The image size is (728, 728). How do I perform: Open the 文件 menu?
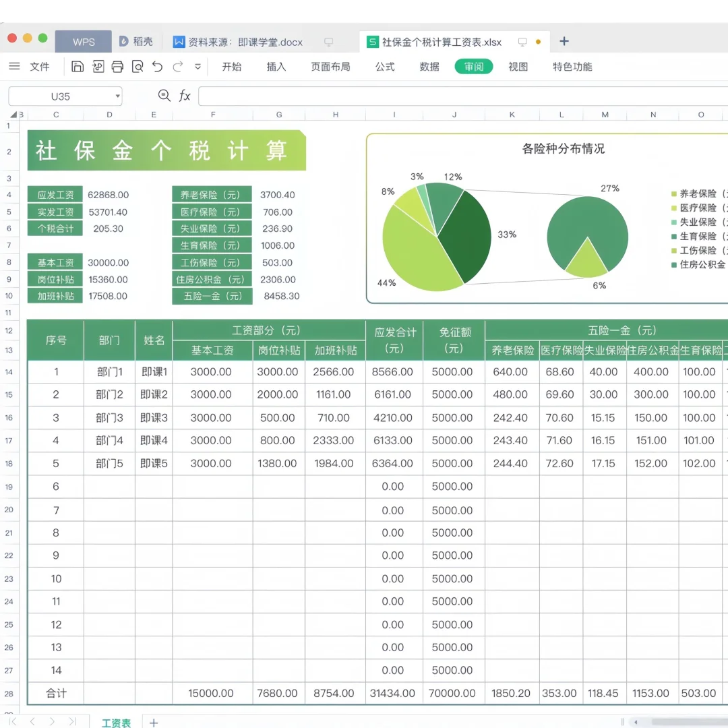(40, 66)
